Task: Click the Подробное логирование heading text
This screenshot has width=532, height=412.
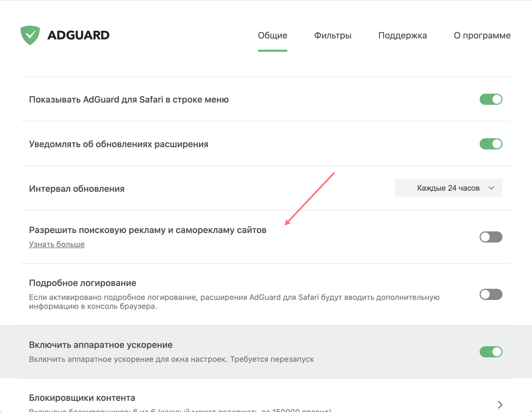Action: (x=82, y=283)
